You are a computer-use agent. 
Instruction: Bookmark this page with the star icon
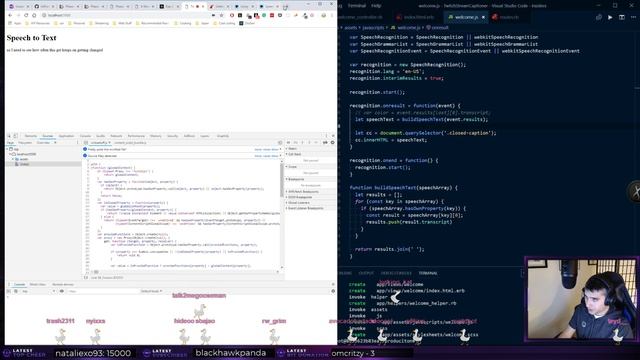pyautogui.click(x=222, y=15)
